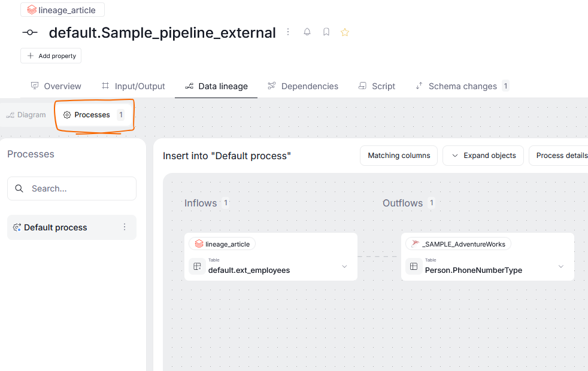Image resolution: width=588 pixels, height=371 pixels.
Task: Click the Person.PhoneNumberType table name
Action: [474, 270]
